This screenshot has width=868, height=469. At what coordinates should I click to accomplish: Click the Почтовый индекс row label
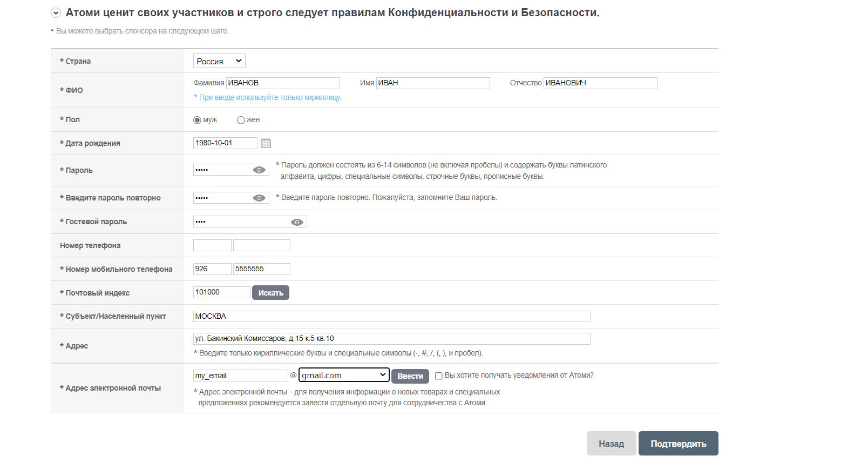tap(94, 293)
